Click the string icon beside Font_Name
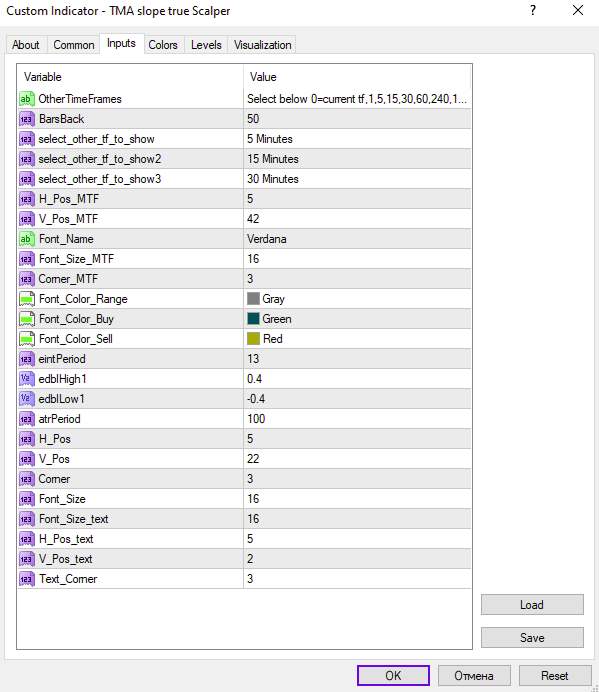The width and height of the screenshot is (599, 692). [26, 239]
